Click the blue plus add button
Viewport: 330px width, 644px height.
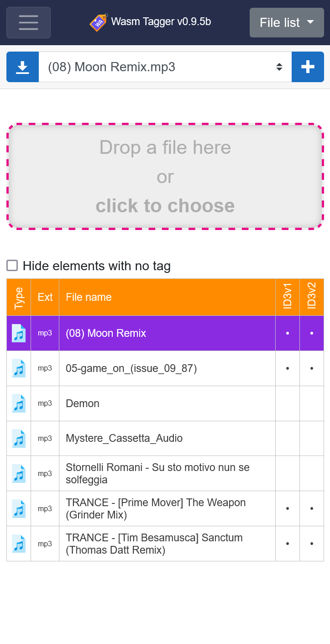(x=308, y=67)
